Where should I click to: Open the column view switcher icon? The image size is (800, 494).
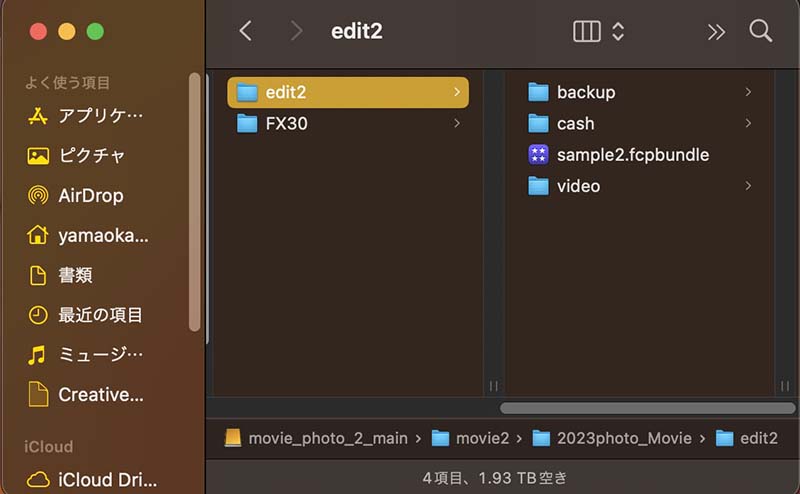(x=587, y=31)
